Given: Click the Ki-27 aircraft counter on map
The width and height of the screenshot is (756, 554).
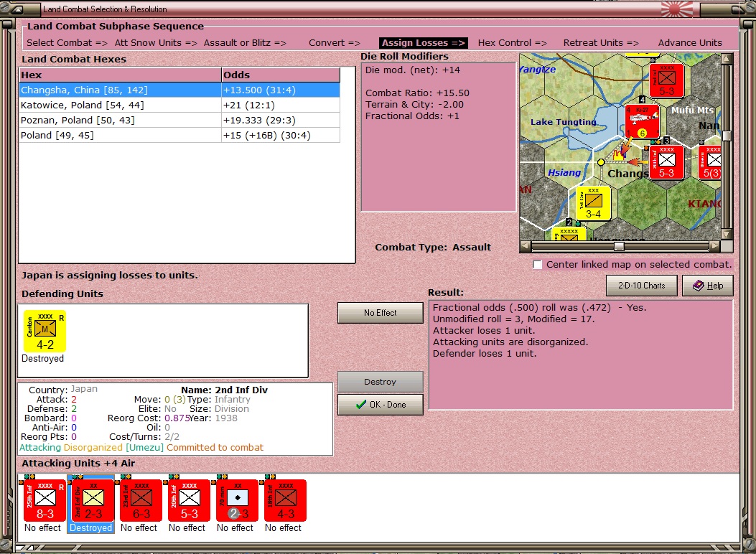Looking at the screenshot, I should 643,121.
